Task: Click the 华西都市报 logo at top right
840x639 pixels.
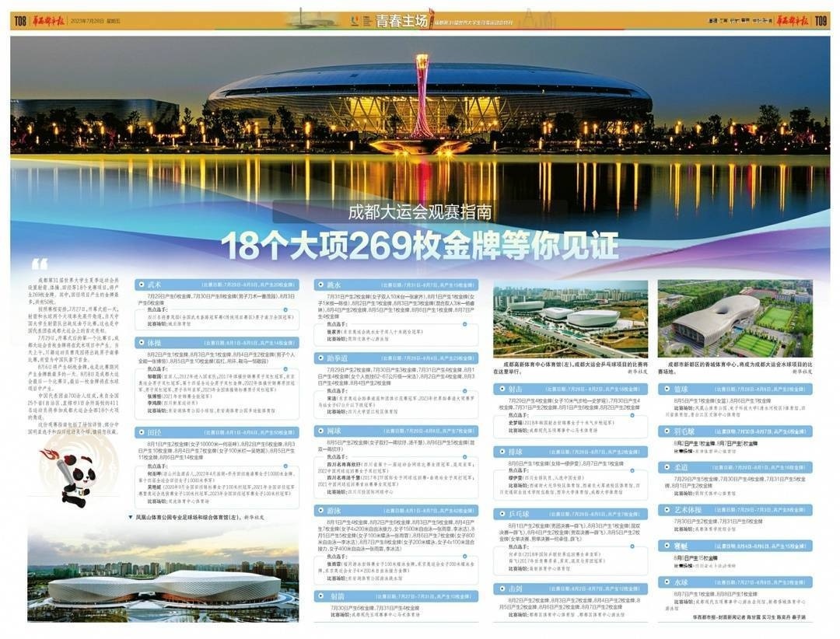Action: pos(793,21)
